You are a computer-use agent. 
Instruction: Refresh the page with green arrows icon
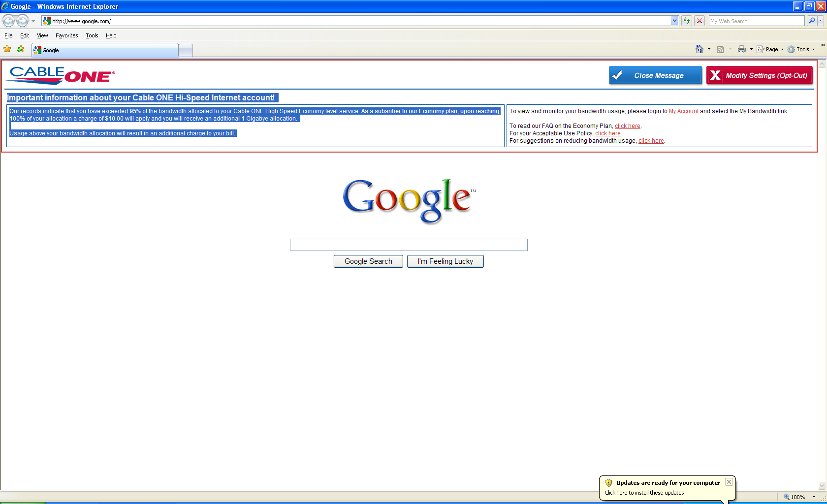pyautogui.click(x=687, y=21)
